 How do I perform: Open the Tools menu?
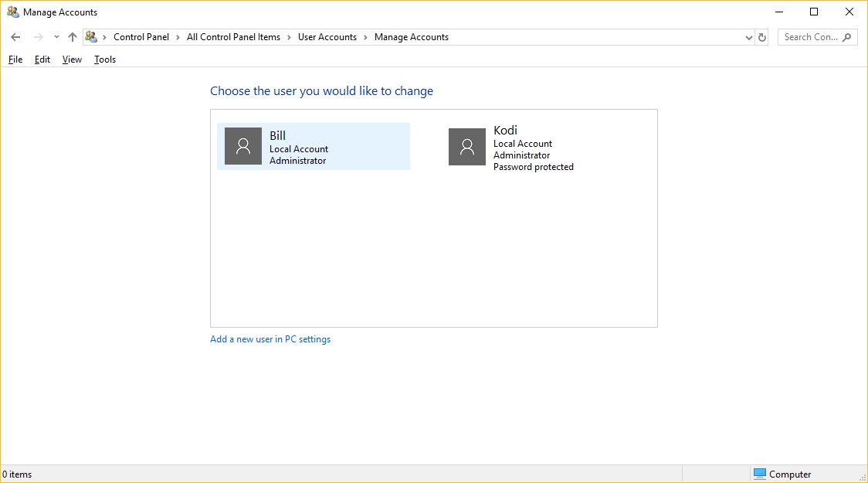click(x=105, y=60)
